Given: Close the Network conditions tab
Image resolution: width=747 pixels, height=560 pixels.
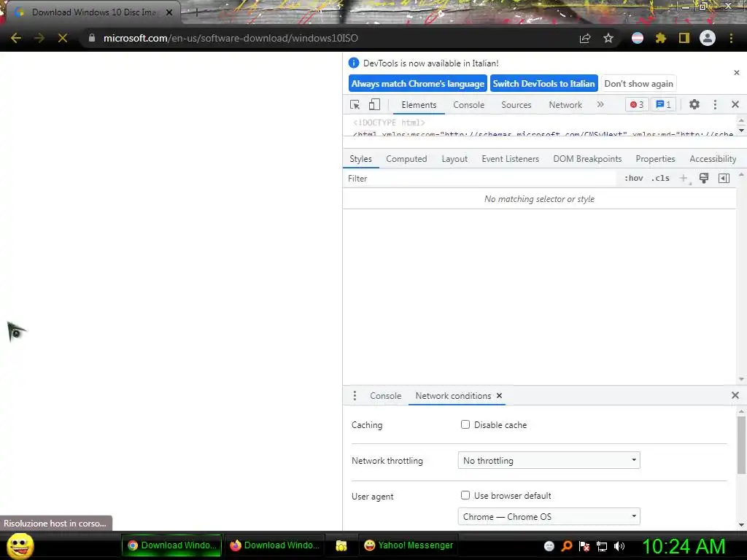Looking at the screenshot, I should coord(499,396).
